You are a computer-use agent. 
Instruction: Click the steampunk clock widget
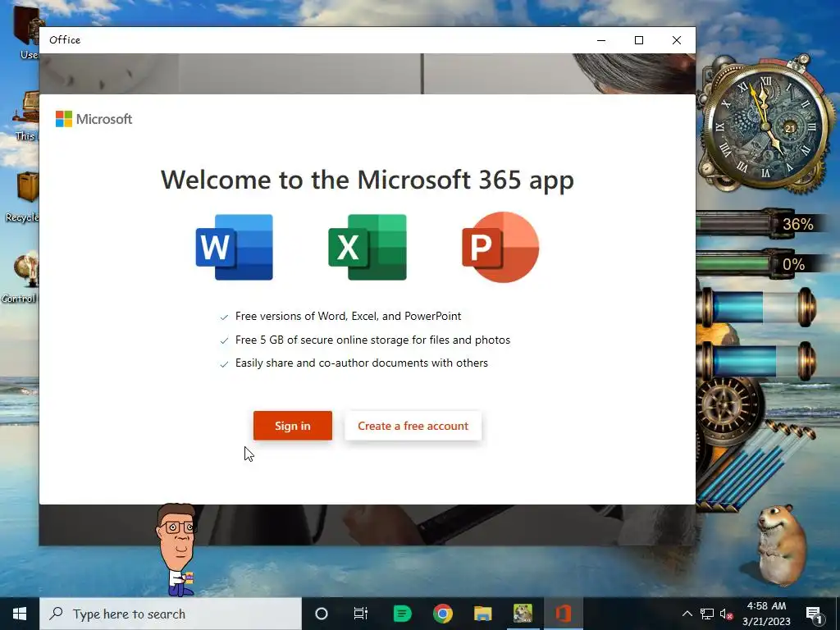[x=766, y=125]
